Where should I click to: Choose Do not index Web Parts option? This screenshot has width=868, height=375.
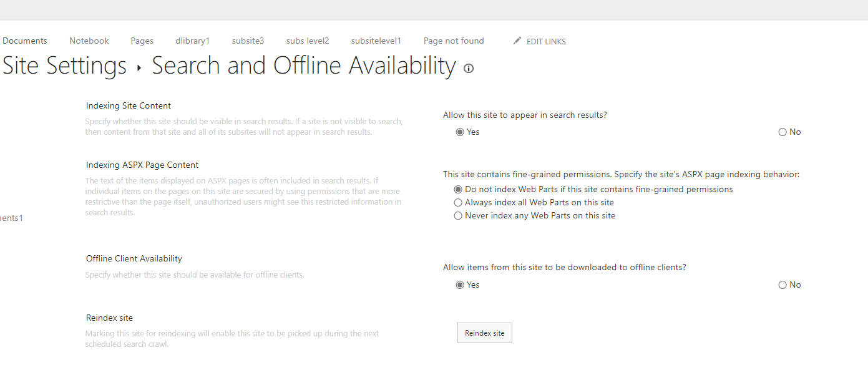click(458, 190)
